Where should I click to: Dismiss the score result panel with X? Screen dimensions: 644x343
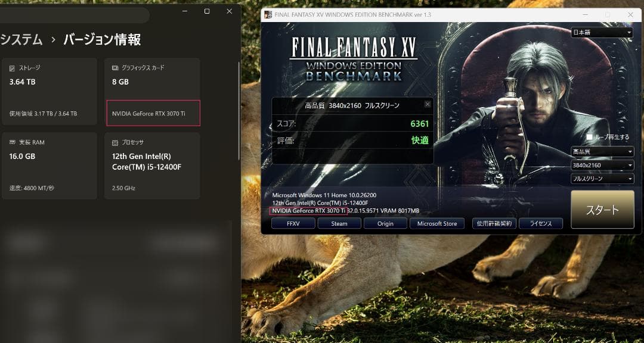[428, 104]
